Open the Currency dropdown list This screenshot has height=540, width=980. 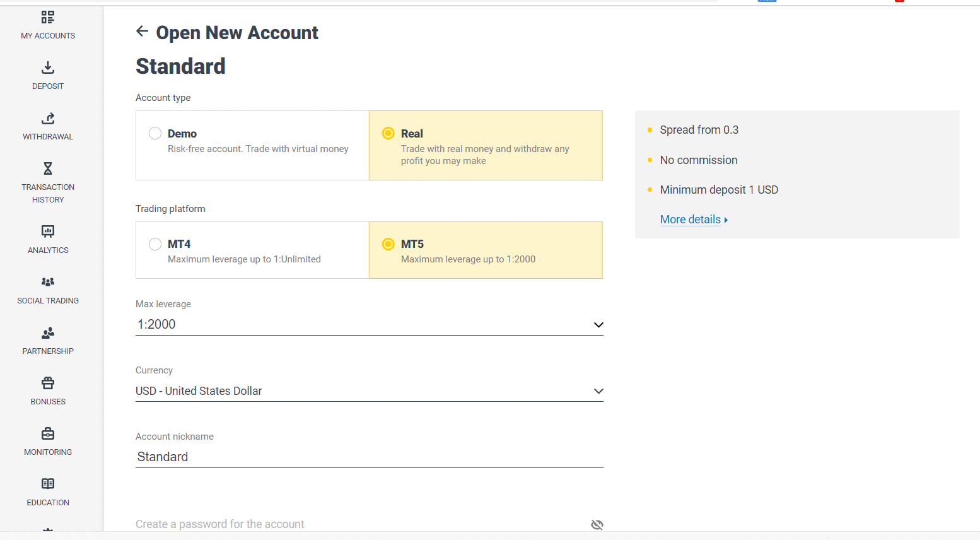(x=598, y=391)
